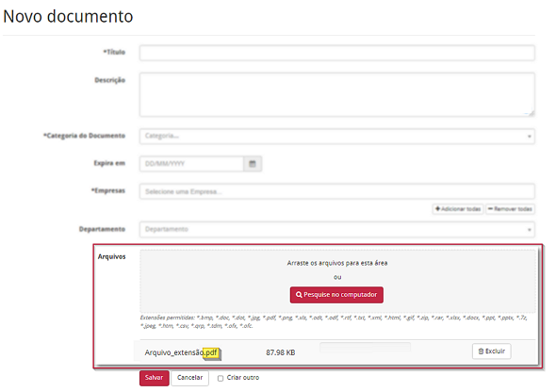
Task: Click the Empresas selection field
Action: click(x=336, y=191)
